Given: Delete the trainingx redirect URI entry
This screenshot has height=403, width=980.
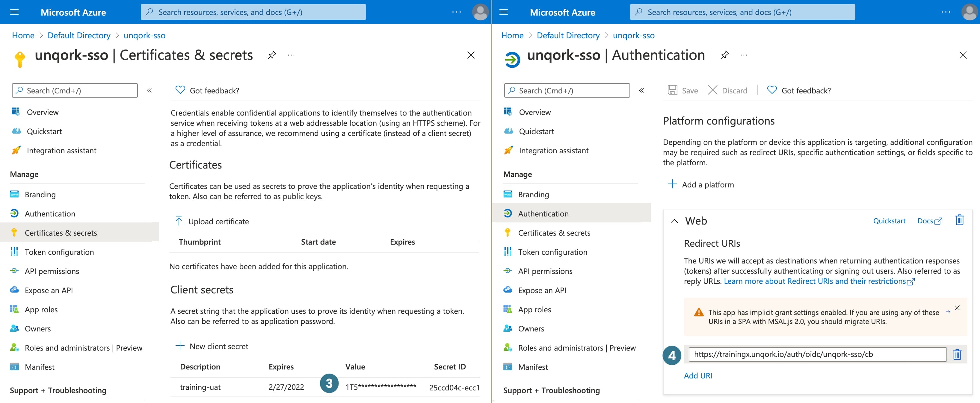Looking at the screenshot, I should click(957, 355).
